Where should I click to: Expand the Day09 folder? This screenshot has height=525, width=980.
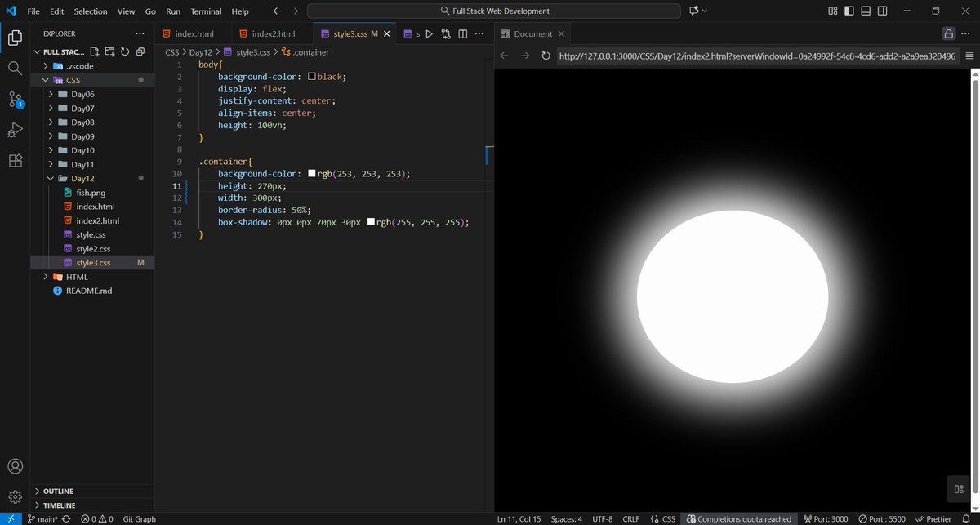point(51,136)
